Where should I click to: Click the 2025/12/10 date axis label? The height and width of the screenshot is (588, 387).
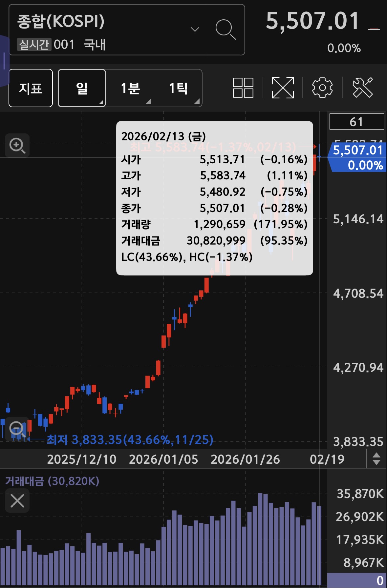(82, 459)
